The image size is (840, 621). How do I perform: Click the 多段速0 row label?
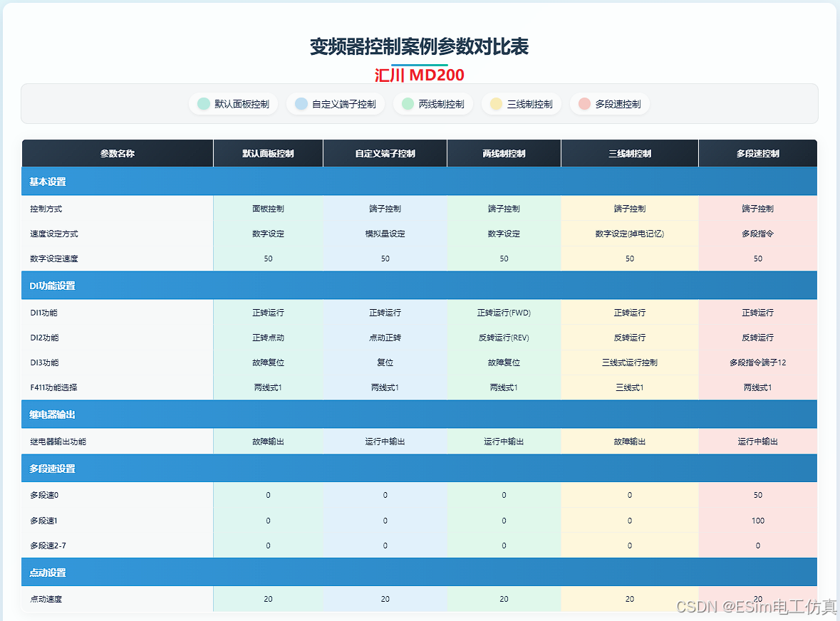(44, 495)
